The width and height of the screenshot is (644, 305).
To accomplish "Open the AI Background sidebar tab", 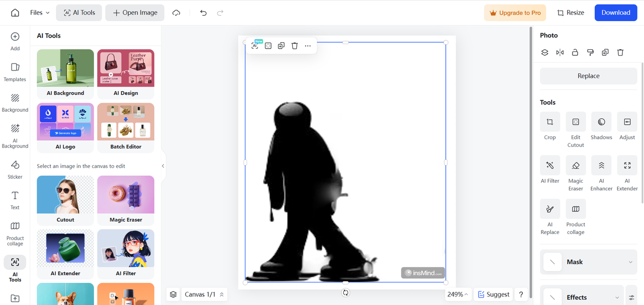I will 15,136.
